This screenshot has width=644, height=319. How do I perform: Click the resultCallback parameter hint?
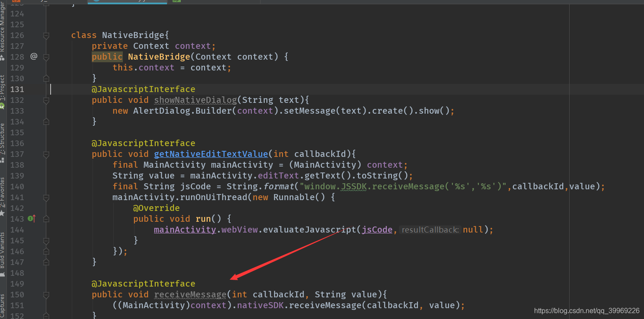click(x=430, y=230)
